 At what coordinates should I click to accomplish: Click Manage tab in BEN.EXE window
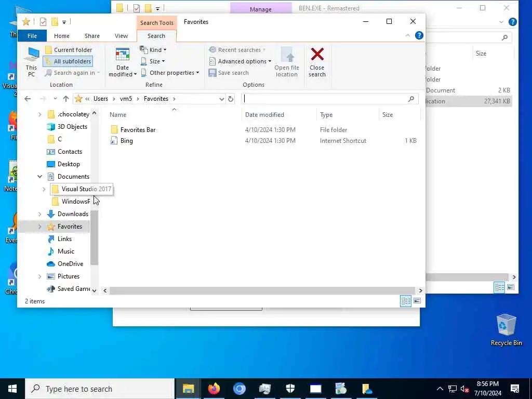261,9
